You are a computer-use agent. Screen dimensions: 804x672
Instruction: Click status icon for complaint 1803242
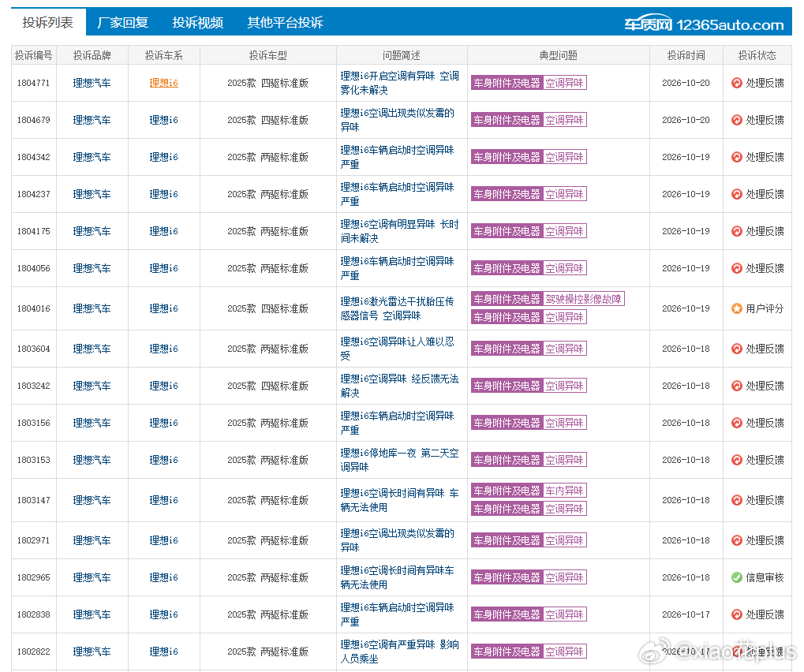point(737,386)
